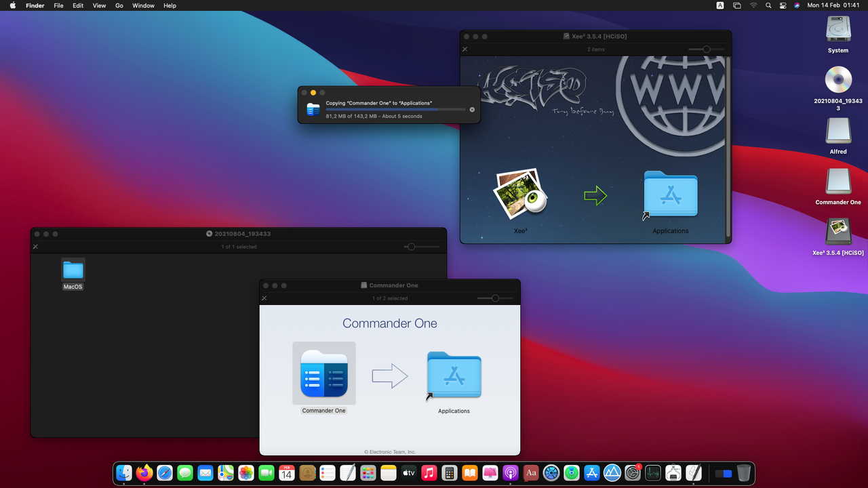Click the ✕ toolbar button in the Commander One window
This screenshot has height=488, width=868.
pos(264,298)
